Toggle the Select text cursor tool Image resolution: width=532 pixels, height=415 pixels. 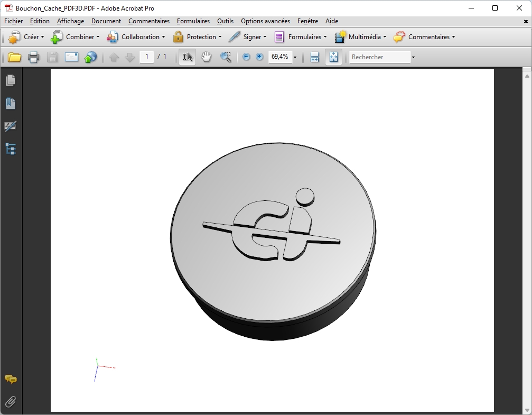[x=188, y=57]
